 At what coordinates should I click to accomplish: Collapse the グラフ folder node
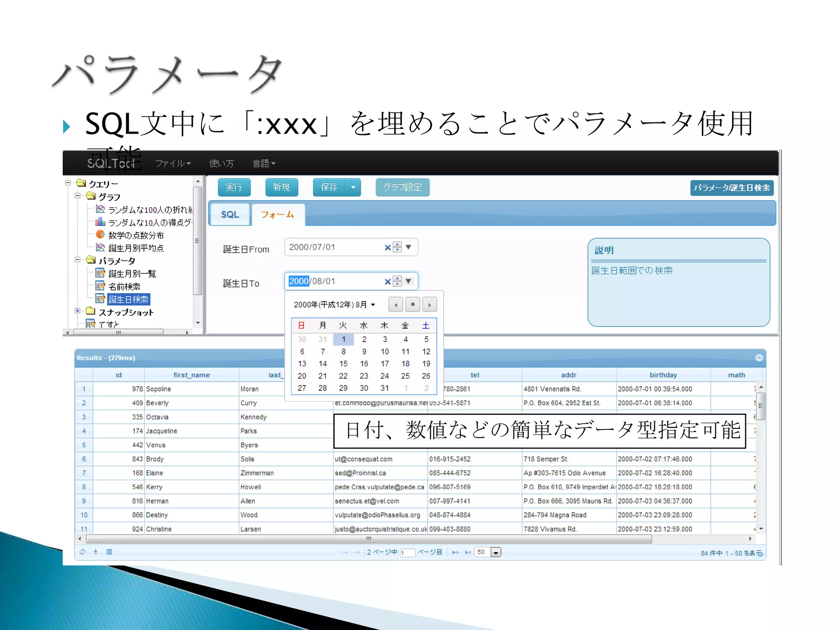(78, 196)
